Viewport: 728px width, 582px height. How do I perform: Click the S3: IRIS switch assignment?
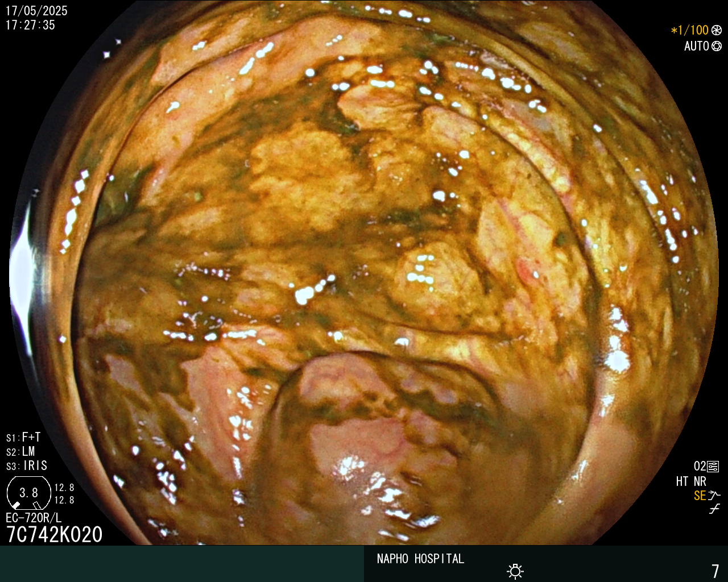(x=27, y=465)
